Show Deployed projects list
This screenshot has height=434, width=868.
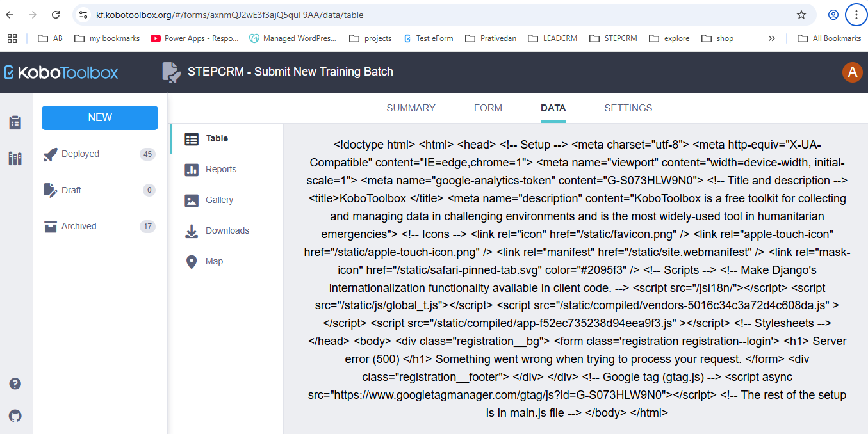(x=99, y=154)
